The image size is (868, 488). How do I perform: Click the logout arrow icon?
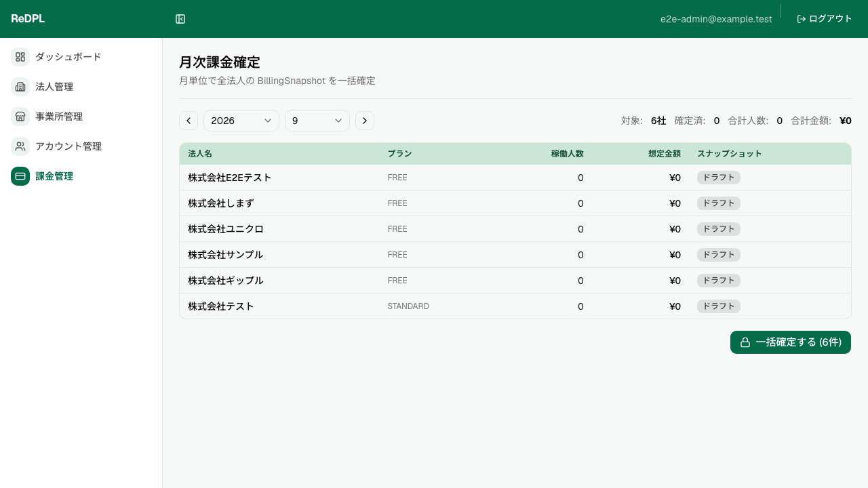[x=802, y=19]
